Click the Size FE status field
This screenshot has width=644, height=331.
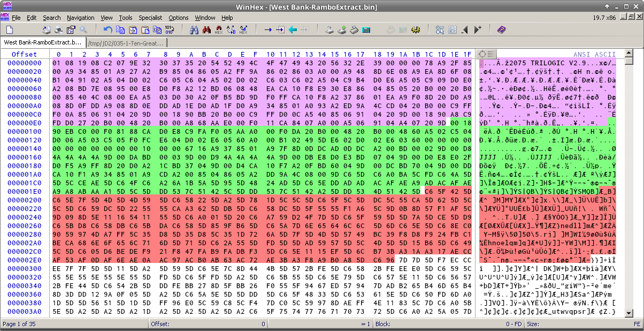coord(584,324)
